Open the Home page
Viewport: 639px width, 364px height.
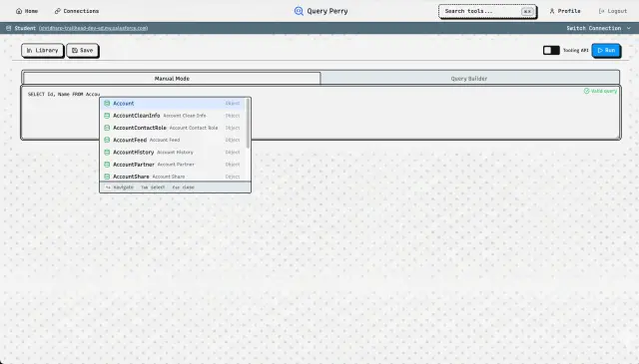click(x=27, y=11)
